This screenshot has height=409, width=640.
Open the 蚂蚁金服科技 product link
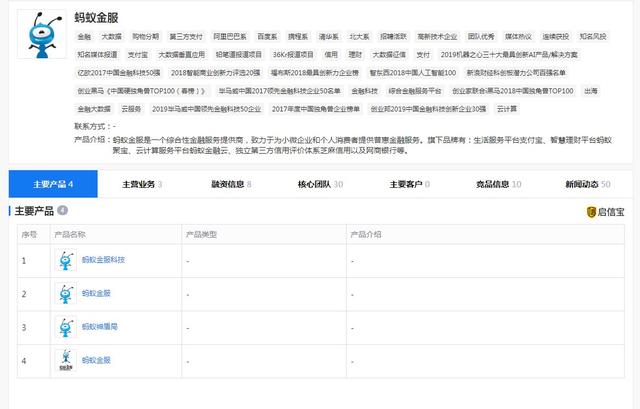tap(103, 260)
